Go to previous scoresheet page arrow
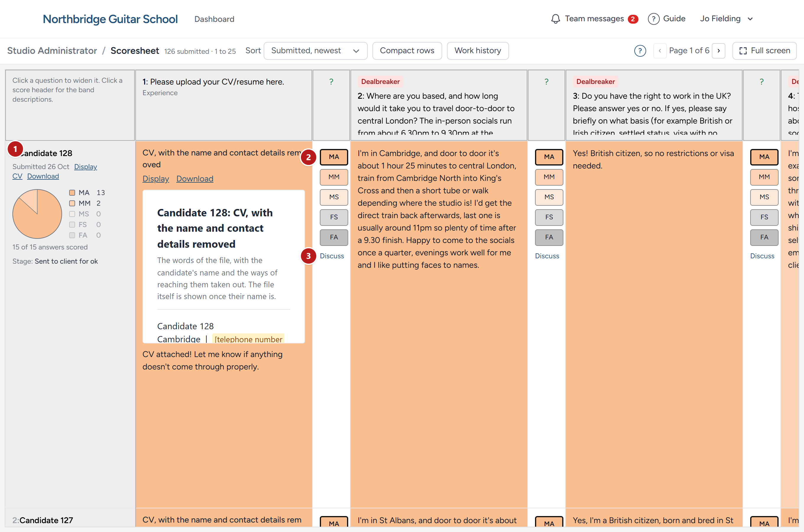804x532 pixels. (x=660, y=51)
